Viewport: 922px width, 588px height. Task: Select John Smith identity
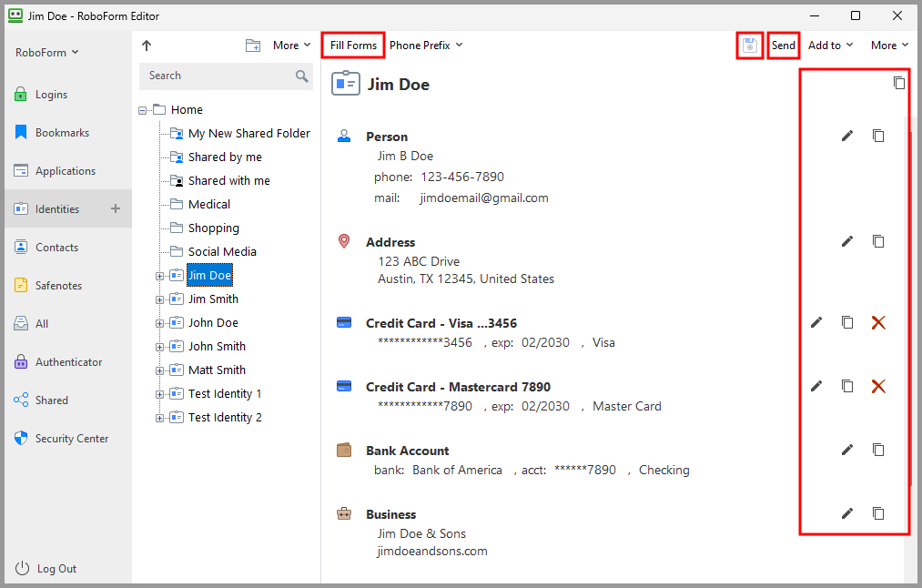(x=208, y=346)
